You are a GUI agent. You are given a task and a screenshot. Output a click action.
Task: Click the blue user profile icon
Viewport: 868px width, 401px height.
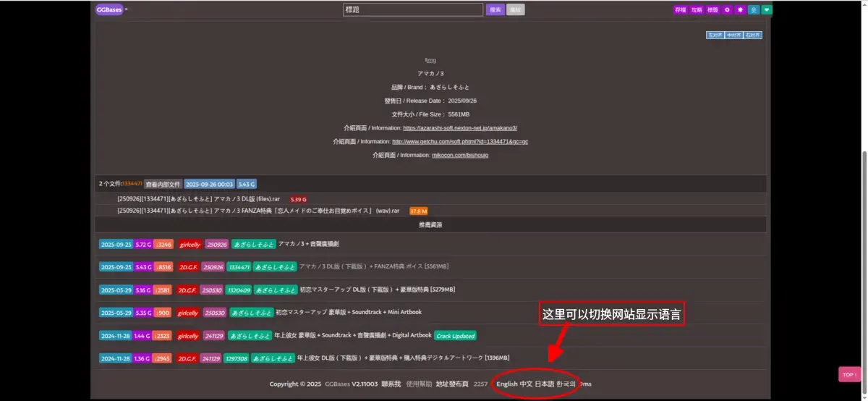pos(753,10)
